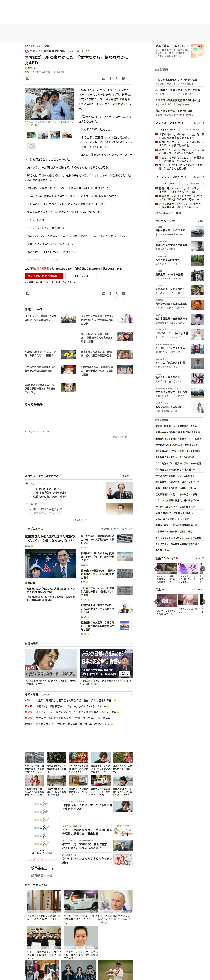Click the red 今すぐ登録 button

tap(44, 276)
